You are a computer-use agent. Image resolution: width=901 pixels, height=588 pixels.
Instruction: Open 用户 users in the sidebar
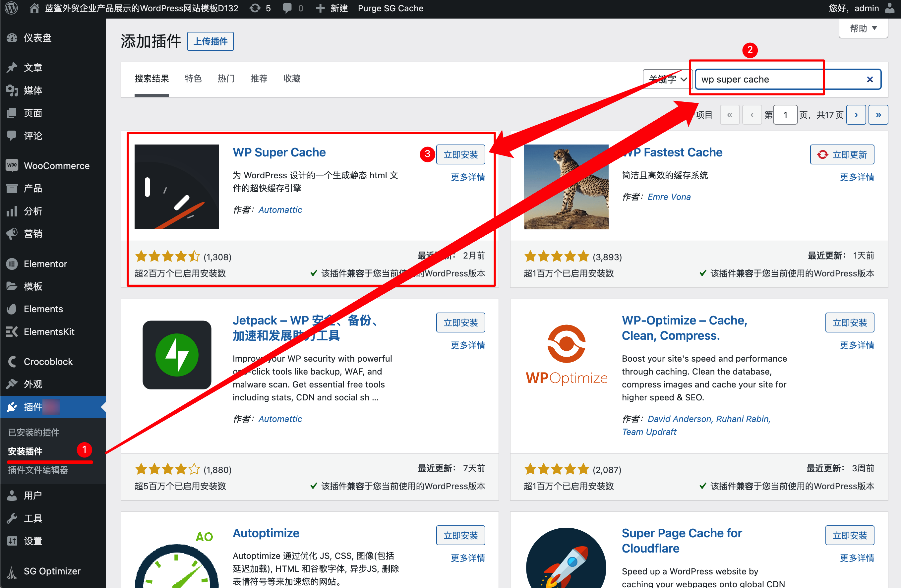(x=53, y=495)
